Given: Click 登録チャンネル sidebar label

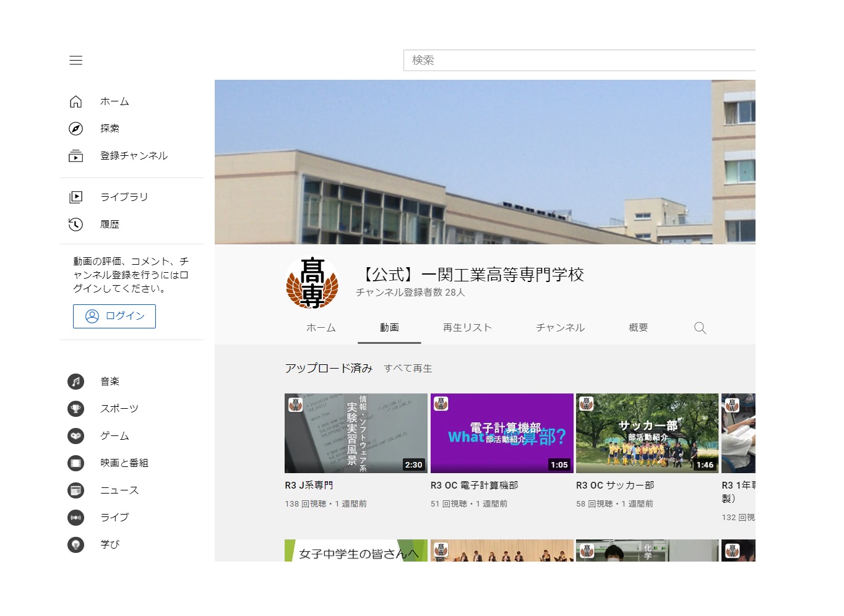Looking at the screenshot, I should pyautogui.click(x=134, y=156).
